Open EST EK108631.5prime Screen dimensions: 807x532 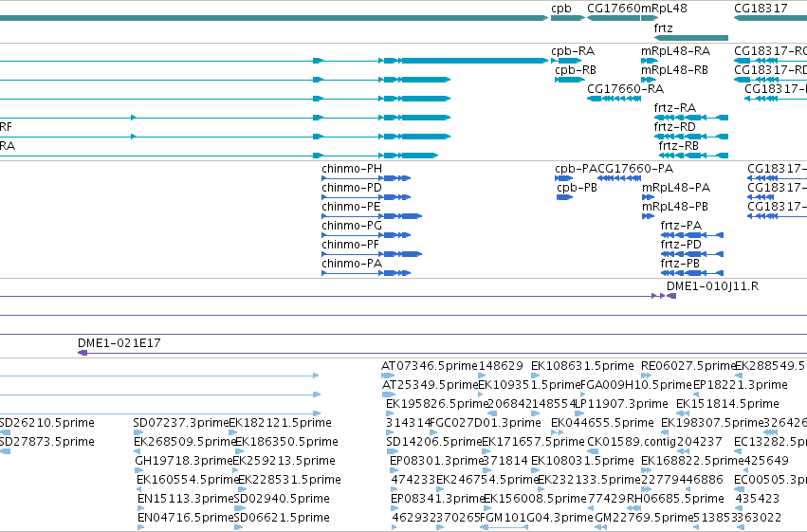pos(535,376)
